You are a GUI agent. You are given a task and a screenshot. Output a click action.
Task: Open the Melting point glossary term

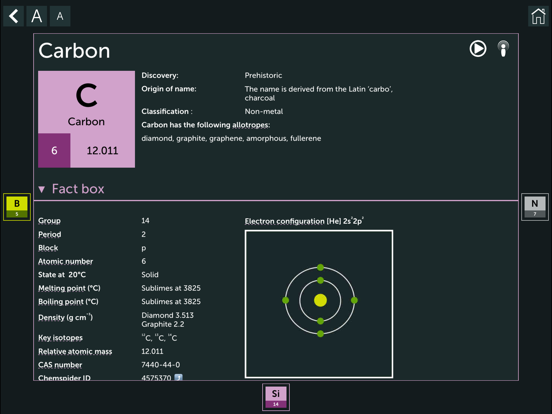pyautogui.click(x=69, y=288)
